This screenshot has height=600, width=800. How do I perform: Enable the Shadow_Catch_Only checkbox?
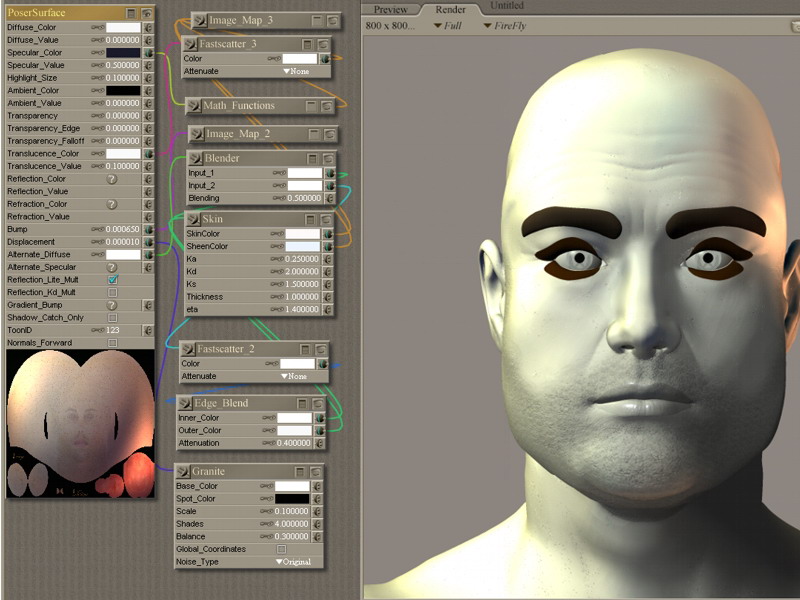(113, 318)
